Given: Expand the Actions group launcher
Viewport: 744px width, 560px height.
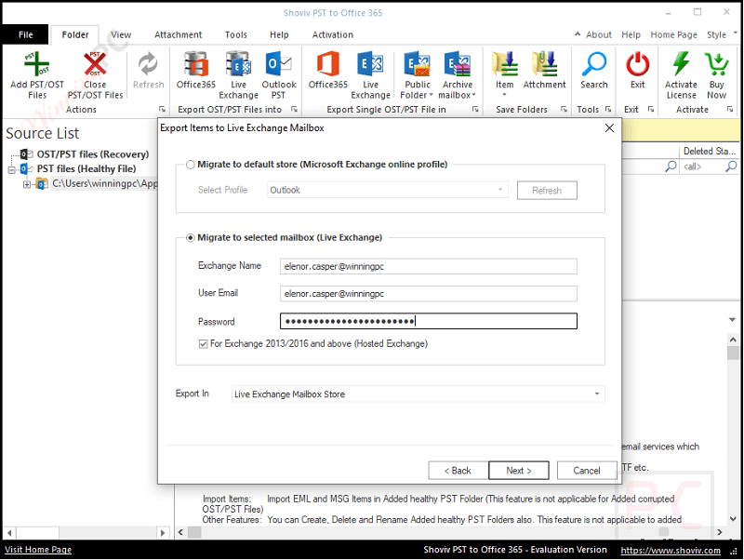Looking at the screenshot, I should click(x=162, y=110).
